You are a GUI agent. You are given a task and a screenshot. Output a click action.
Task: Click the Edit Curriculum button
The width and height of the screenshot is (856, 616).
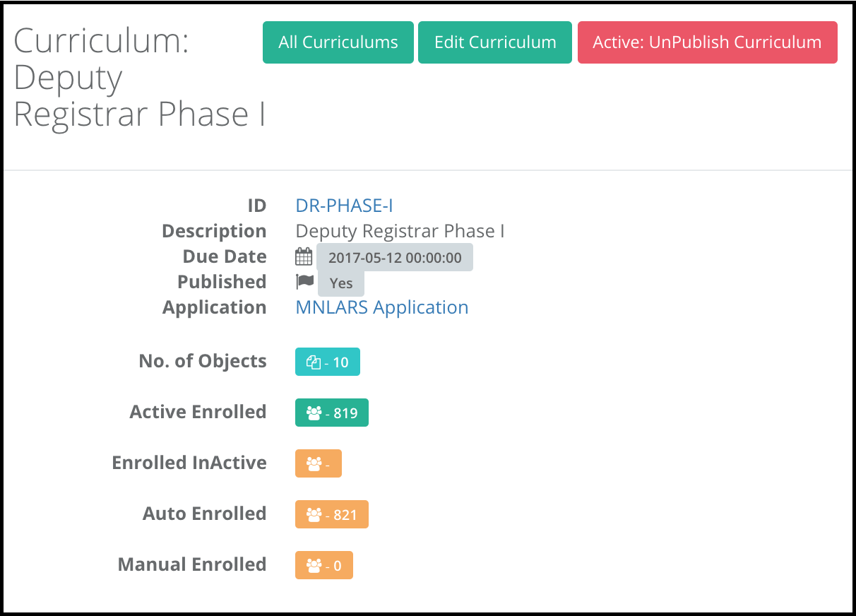[495, 42]
